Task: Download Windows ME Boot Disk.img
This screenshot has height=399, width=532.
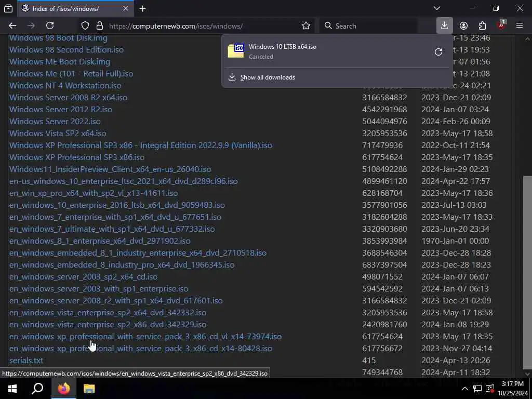Action: click(60, 62)
